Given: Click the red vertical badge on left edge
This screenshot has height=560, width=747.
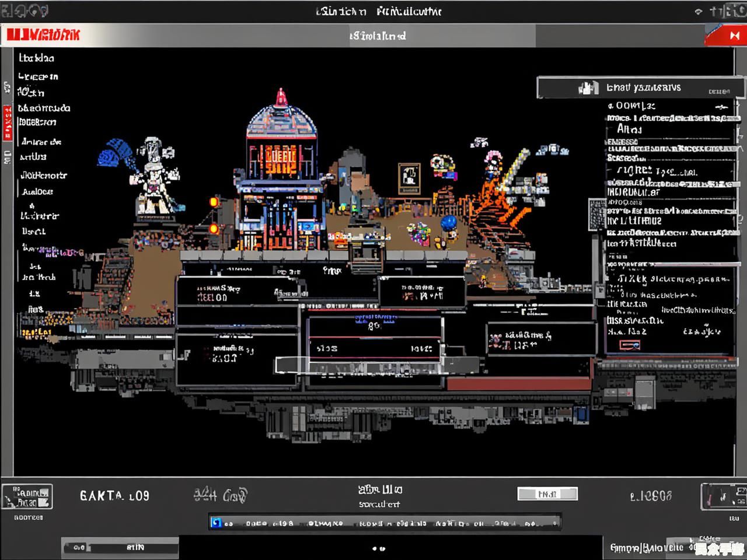Looking at the screenshot, I should pyautogui.click(x=8, y=123).
